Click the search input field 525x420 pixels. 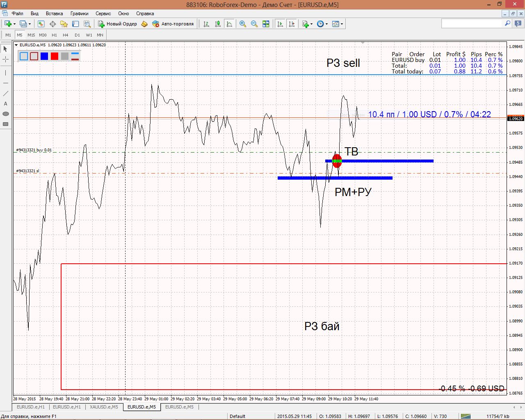pyautogui.click(x=472, y=24)
